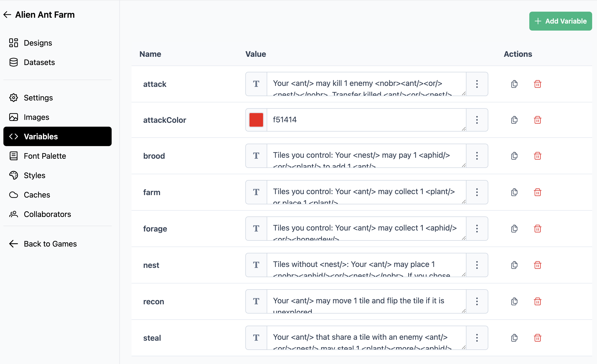This screenshot has height=364, width=597.
Task: Delete the brood variable
Action: point(538,156)
